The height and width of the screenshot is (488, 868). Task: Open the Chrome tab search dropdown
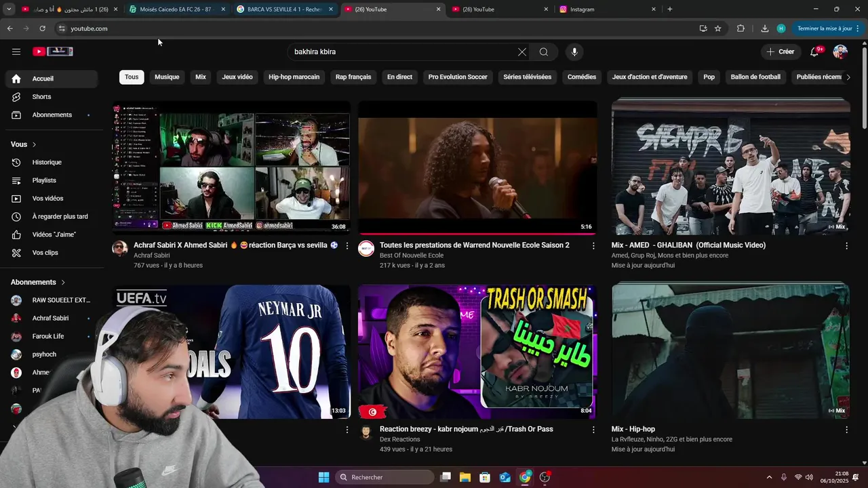pos(9,9)
